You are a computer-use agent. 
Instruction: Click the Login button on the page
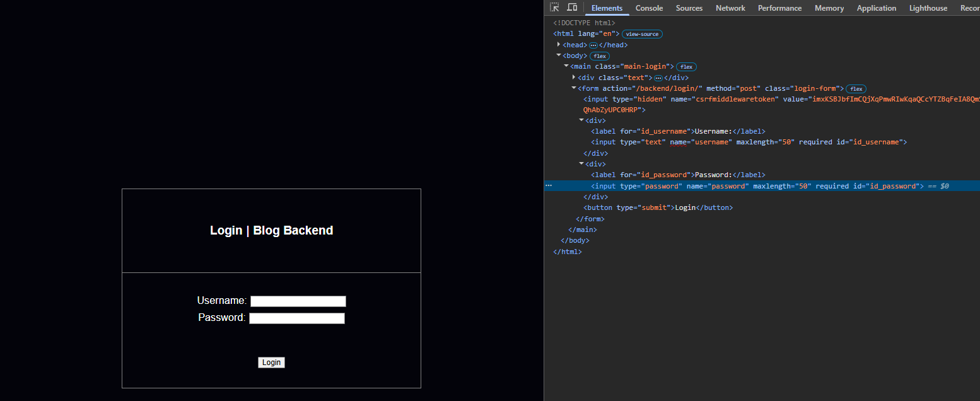point(271,363)
